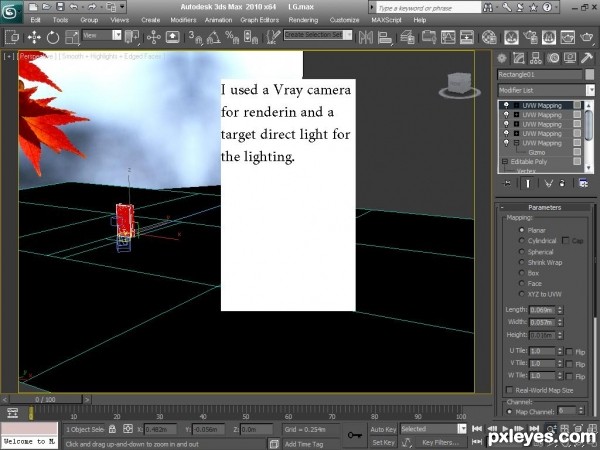
Task: Open the Utilities hammer panel tab
Action: (587, 58)
